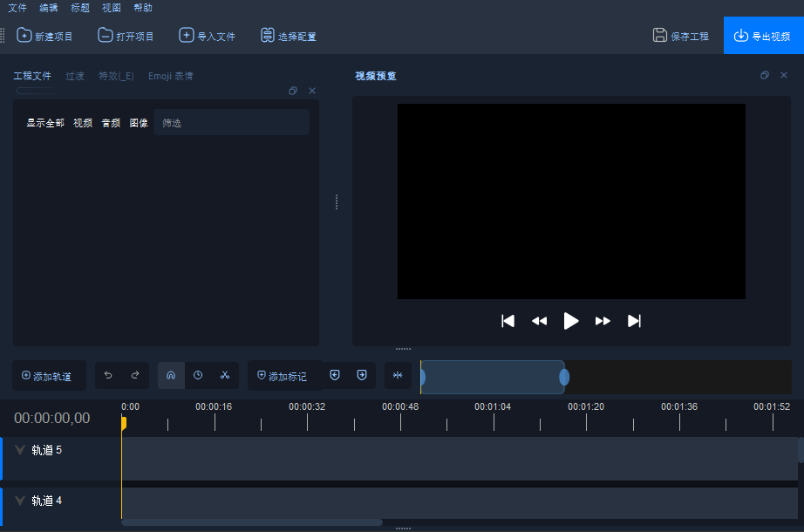Open the 帮助 menu
Screen dimensions: 804x532
pos(142,8)
